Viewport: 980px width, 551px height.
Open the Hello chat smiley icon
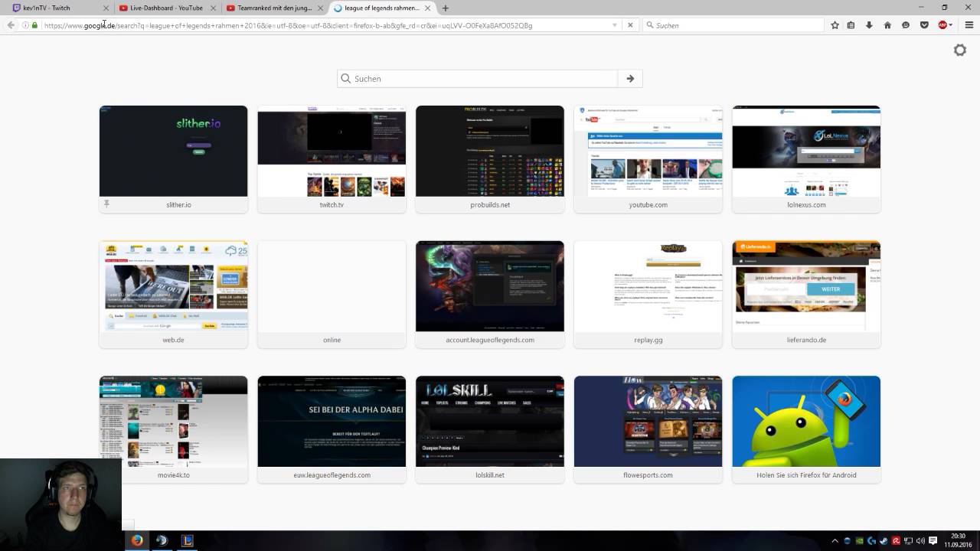coord(906,25)
